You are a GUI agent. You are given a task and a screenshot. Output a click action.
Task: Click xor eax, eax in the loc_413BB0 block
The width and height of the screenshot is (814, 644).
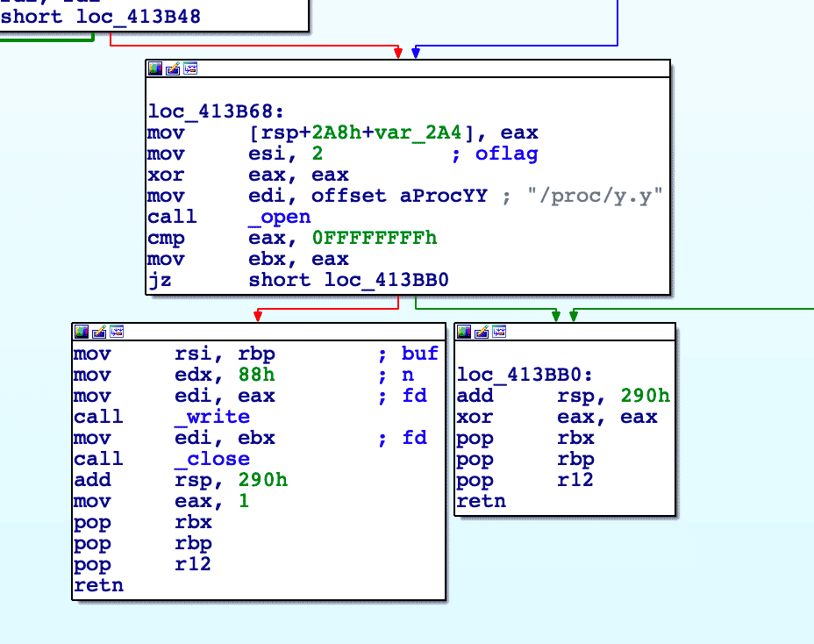pos(557,417)
